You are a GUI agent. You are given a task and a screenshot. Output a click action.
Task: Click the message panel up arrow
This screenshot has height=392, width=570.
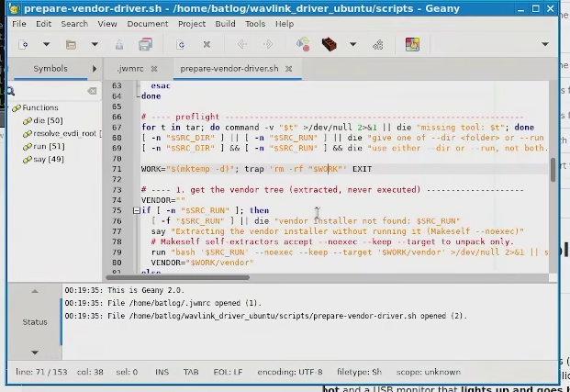pos(35,291)
